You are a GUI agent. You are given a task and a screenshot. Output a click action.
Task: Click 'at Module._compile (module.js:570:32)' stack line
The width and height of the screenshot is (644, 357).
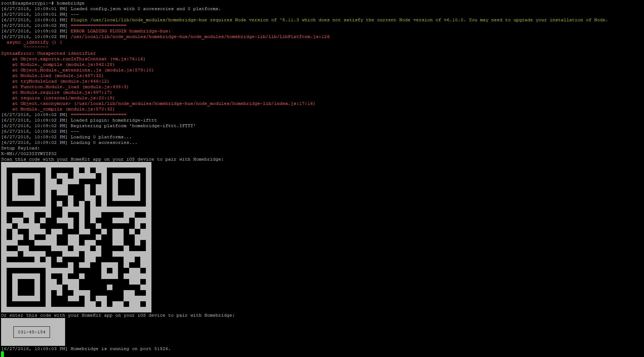pos(64,109)
